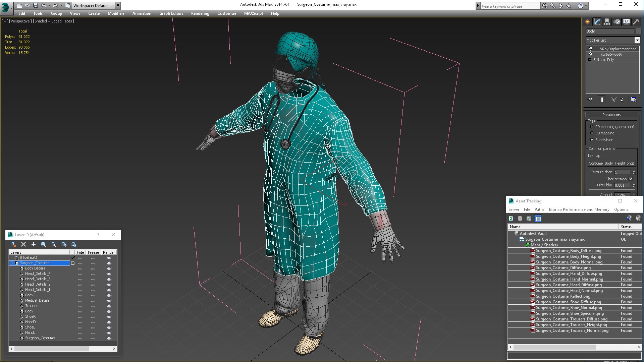Refresh the Asset Tracking list
Image resolution: width=644 pixels, height=362 pixels.
[x=511, y=219]
